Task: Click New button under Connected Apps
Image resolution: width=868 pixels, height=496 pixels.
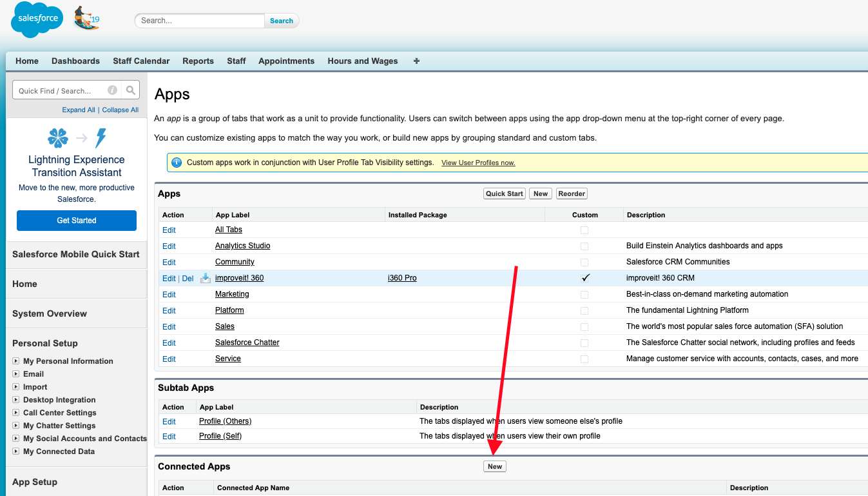Action: click(x=495, y=466)
